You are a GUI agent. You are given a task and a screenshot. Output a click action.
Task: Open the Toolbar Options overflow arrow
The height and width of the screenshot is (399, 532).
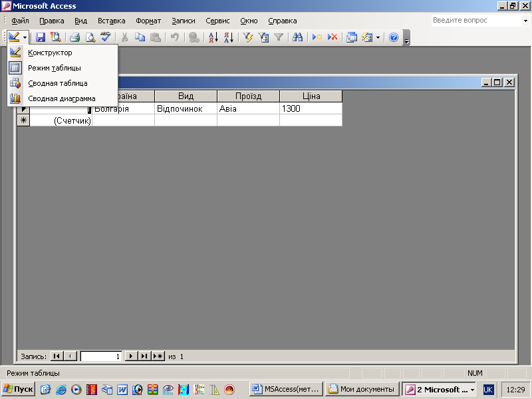click(406, 38)
